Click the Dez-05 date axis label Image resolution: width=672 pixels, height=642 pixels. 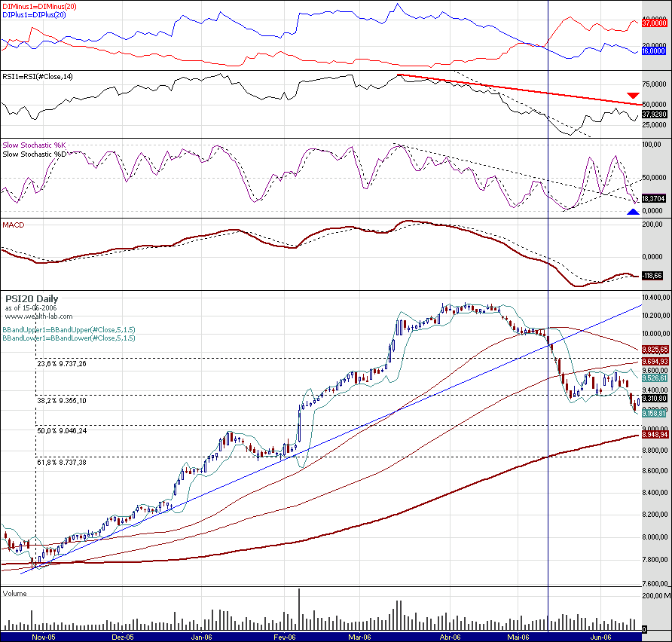[x=123, y=637]
